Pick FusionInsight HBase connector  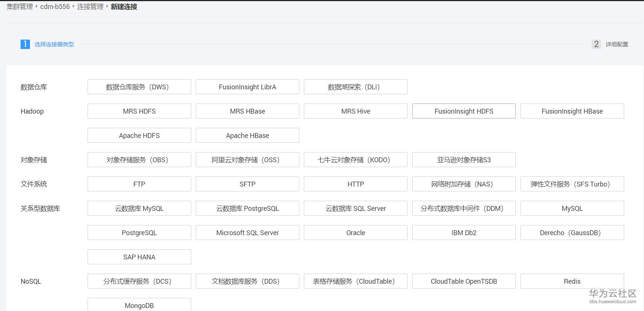pos(572,111)
